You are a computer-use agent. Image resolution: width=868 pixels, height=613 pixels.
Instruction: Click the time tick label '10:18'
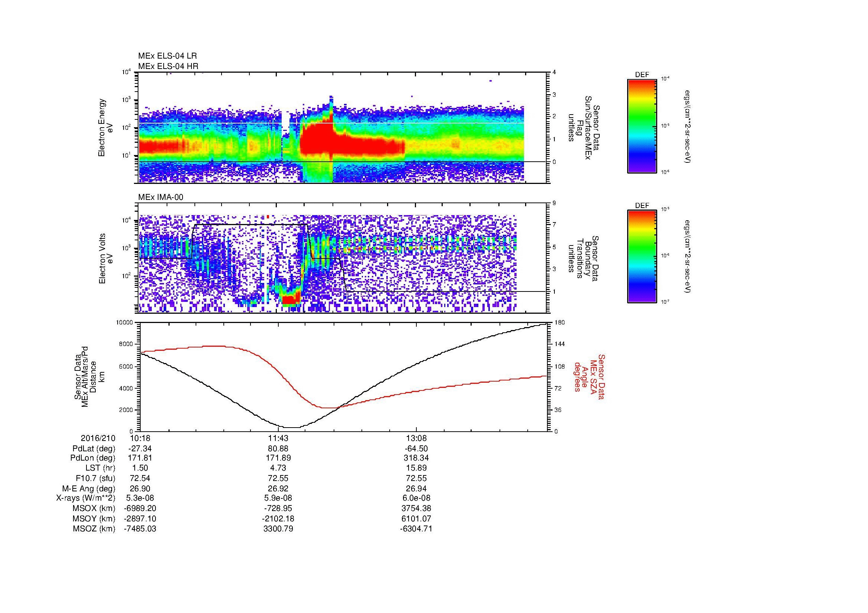(140, 438)
